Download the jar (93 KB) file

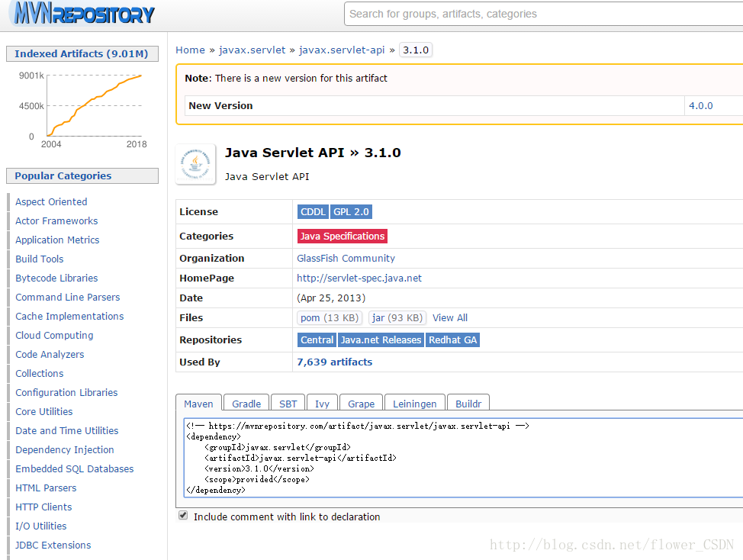tap(397, 317)
